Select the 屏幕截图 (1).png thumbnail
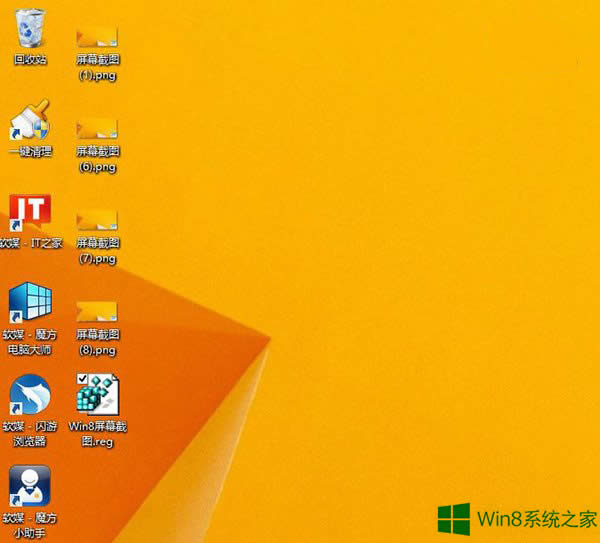This screenshot has width=600, height=543. point(98,37)
